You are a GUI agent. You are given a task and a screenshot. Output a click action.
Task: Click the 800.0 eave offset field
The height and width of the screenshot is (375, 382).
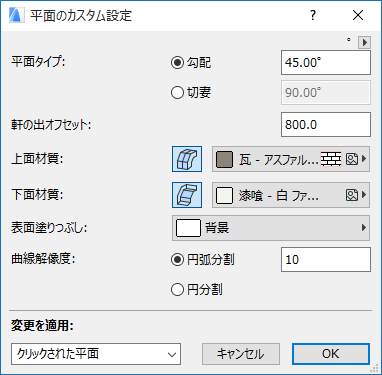[x=326, y=125]
